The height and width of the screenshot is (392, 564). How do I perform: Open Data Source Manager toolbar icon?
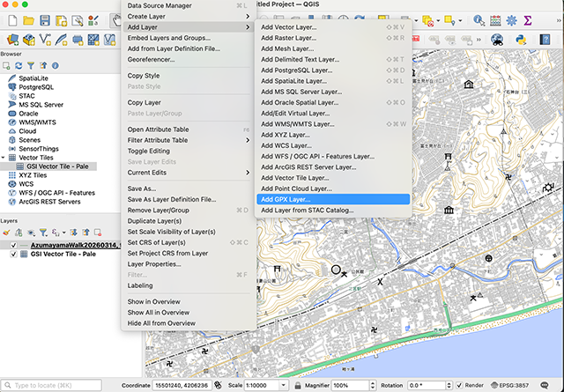point(12,40)
